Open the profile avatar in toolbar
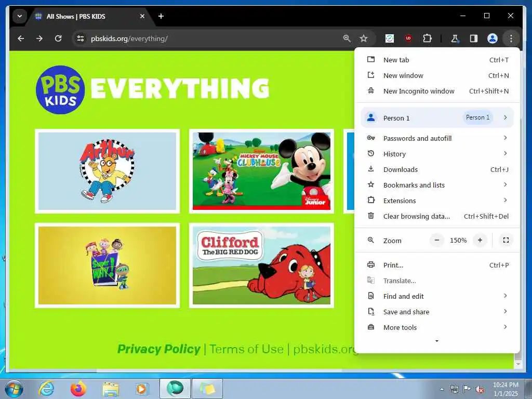The image size is (532, 399). (493, 38)
